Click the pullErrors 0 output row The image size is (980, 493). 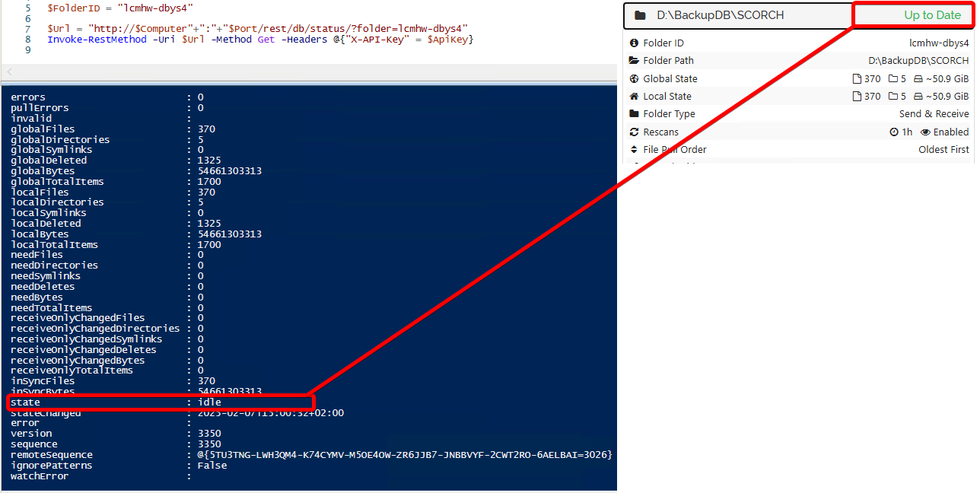[x=107, y=108]
